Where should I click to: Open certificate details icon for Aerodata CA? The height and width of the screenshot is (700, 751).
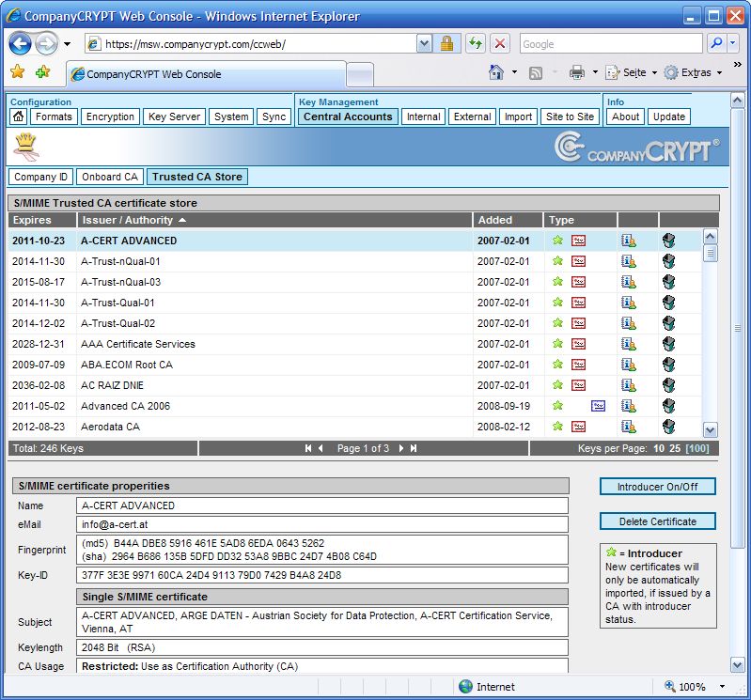point(629,427)
